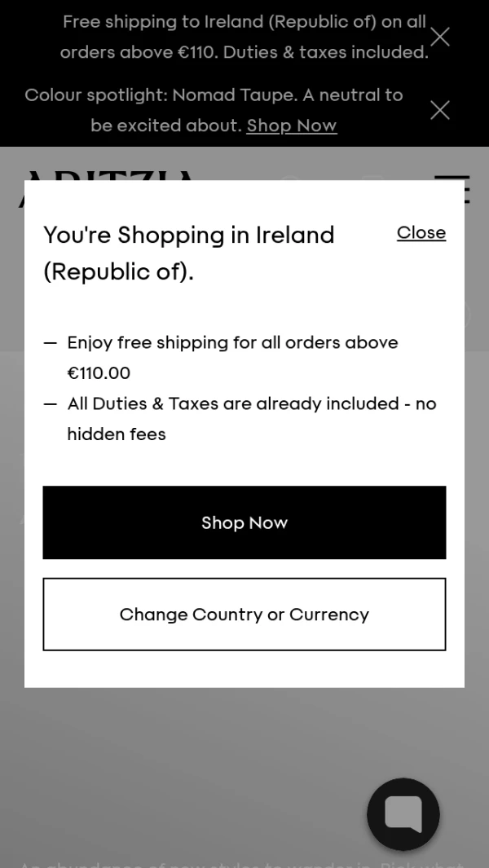
Task: Click the "Colour spotlight: Nomad Taupe" banner text
Action: (214, 95)
